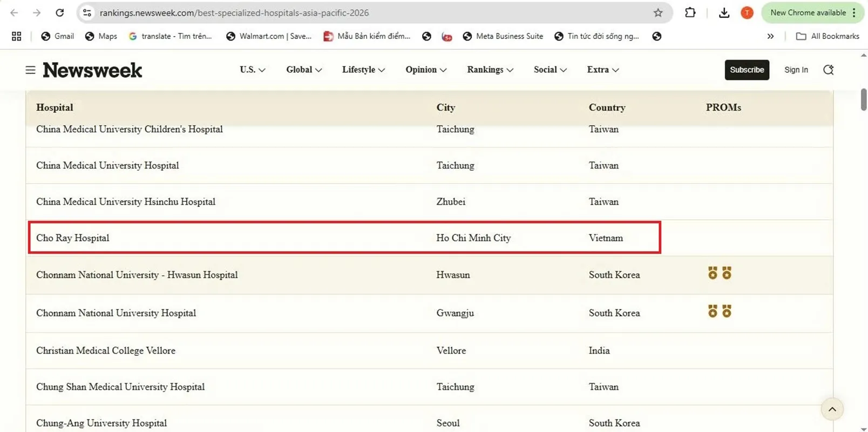Click the Subscribe button
Image resolution: width=868 pixels, height=432 pixels.
tap(747, 70)
